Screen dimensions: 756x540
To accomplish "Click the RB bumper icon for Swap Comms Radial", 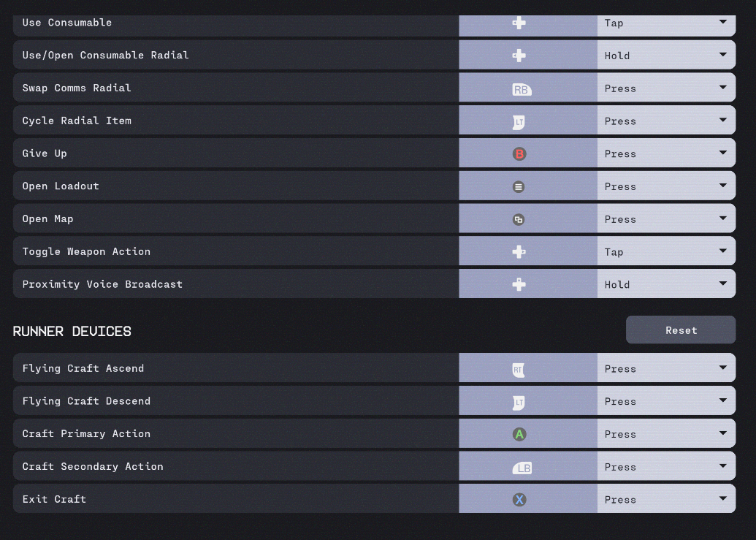I will pyautogui.click(x=522, y=89).
